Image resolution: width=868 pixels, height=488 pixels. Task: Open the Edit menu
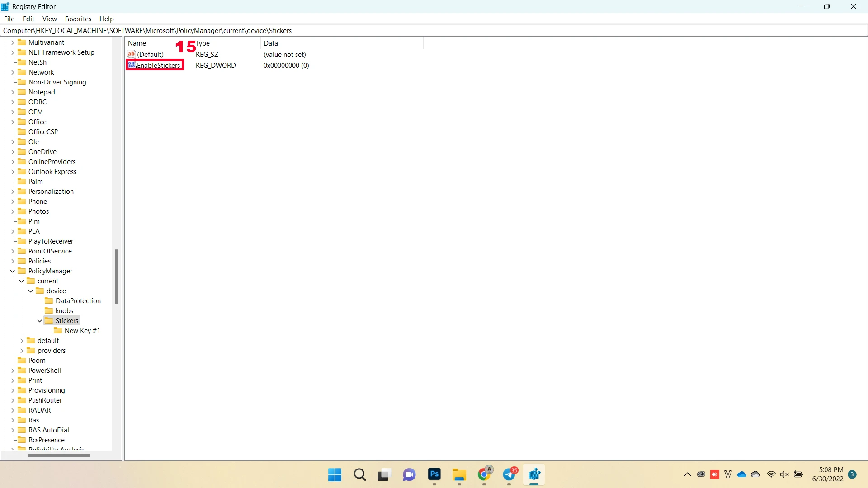coord(28,19)
